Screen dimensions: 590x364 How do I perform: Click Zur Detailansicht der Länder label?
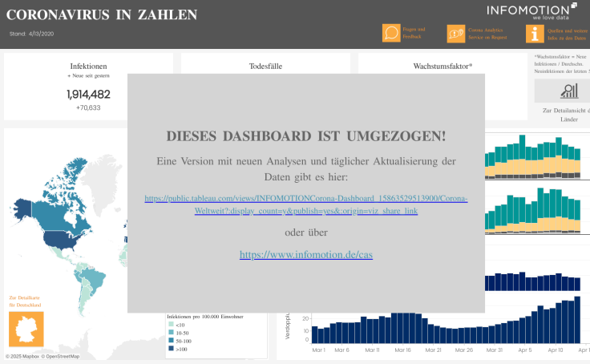[x=565, y=115]
